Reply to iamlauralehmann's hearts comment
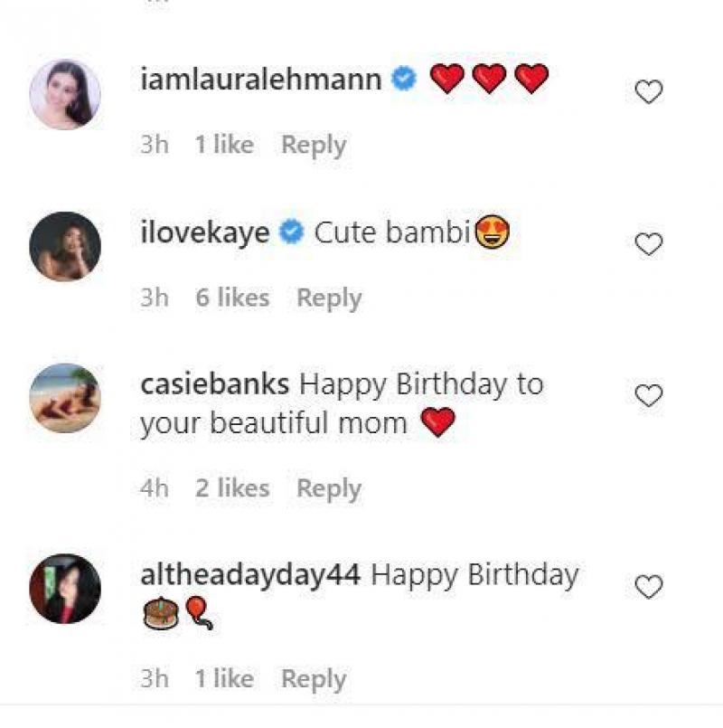The height and width of the screenshot is (728, 723). point(313,145)
